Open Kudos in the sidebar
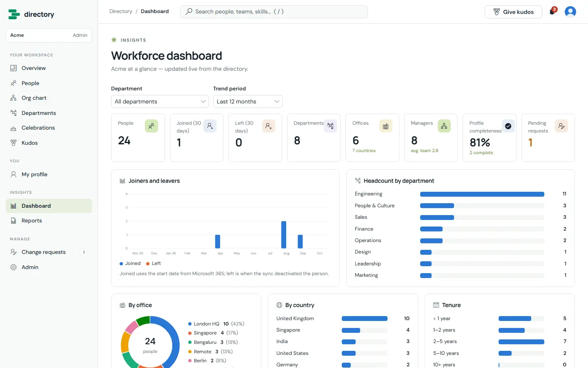 click(49, 143)
